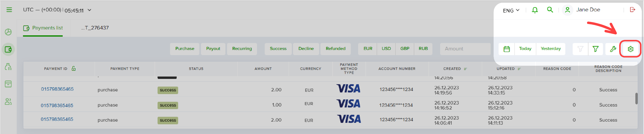Log out using the exit icon

(632, 10)
